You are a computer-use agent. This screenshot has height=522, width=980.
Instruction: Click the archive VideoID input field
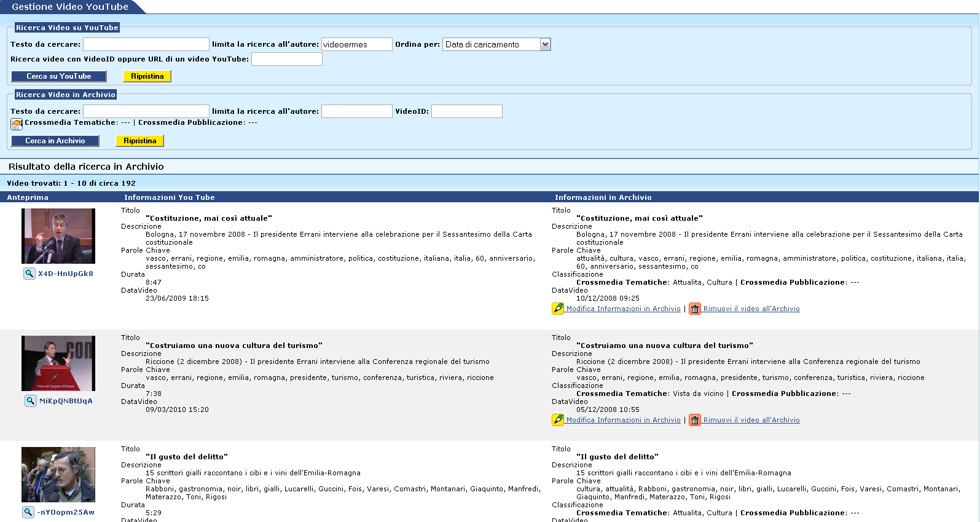(x=467, y=111)
